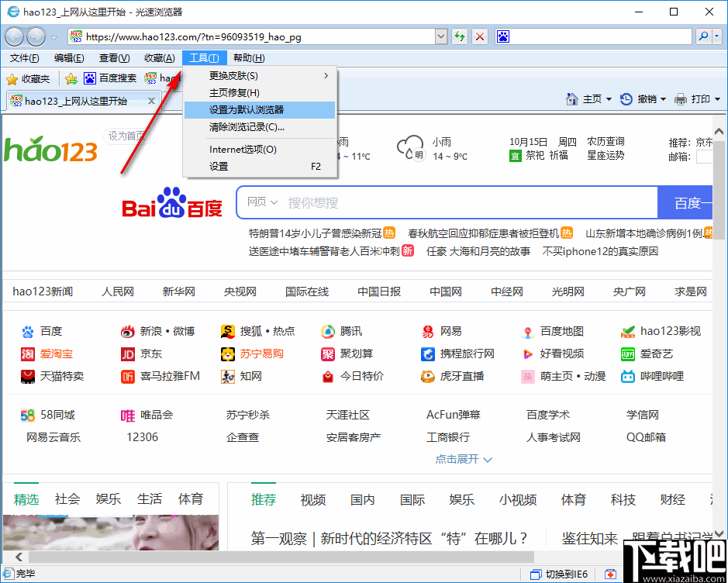Click the 腾讯 site icon

click(328, 331)
